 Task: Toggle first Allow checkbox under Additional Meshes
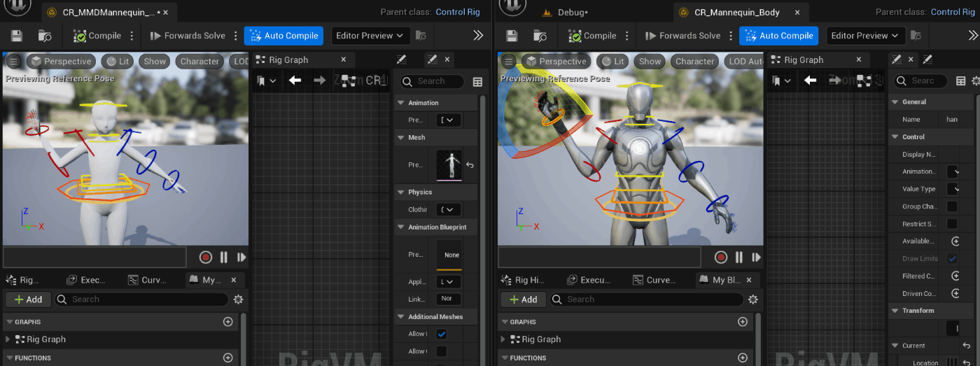pyautogui.click(x=442, y=335)
